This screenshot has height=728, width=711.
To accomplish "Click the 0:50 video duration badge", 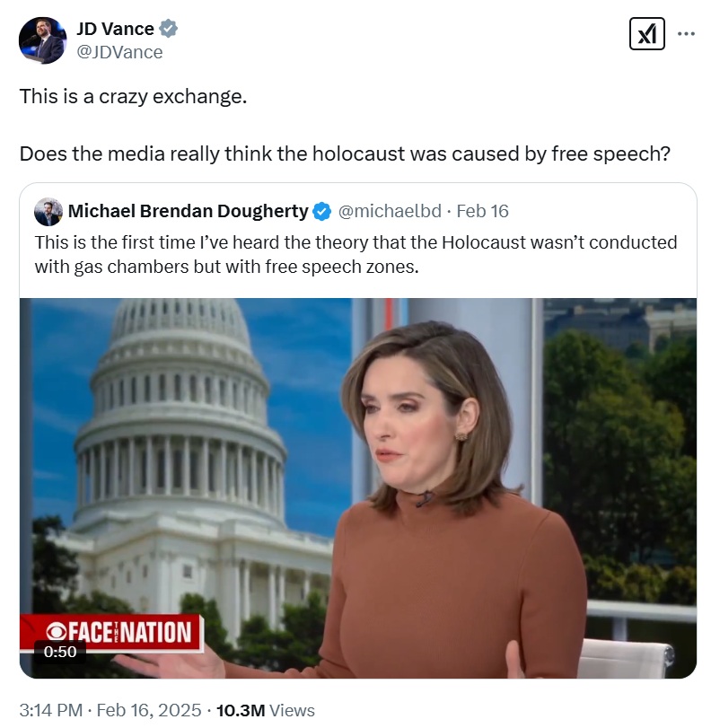I will (x=60, y=652).
